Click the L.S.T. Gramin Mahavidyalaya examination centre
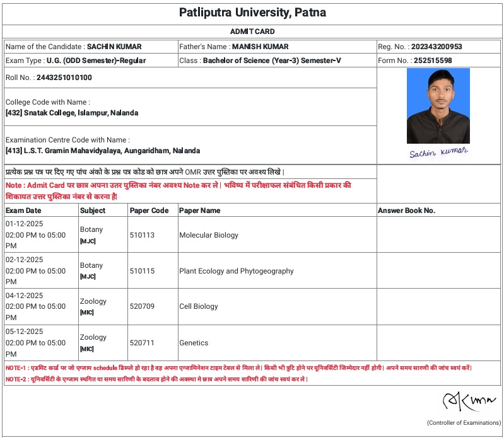504x438 pixels. pyautogui.click(x=102, y=151)
